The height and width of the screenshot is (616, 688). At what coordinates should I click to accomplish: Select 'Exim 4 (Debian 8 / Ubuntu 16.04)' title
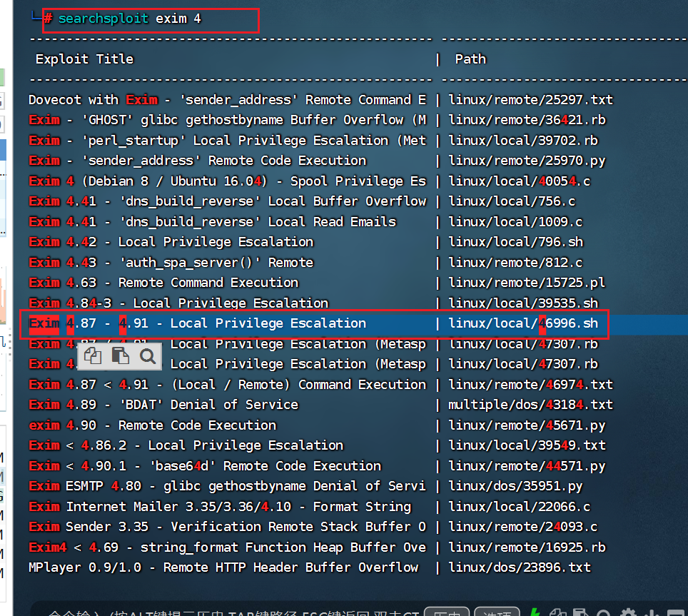pyautogui.click(x=227, y=181)
